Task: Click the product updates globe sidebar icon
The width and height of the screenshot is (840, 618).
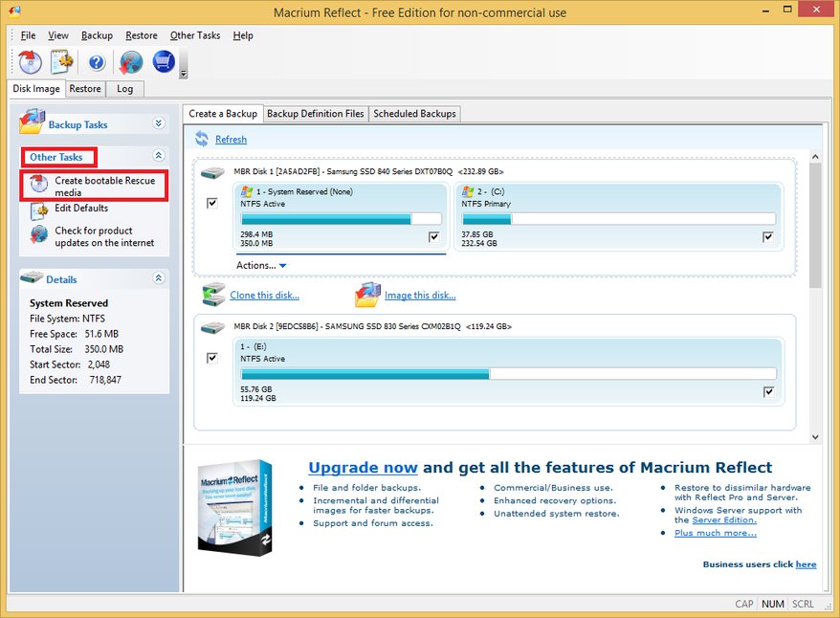Action: (39, 234)
